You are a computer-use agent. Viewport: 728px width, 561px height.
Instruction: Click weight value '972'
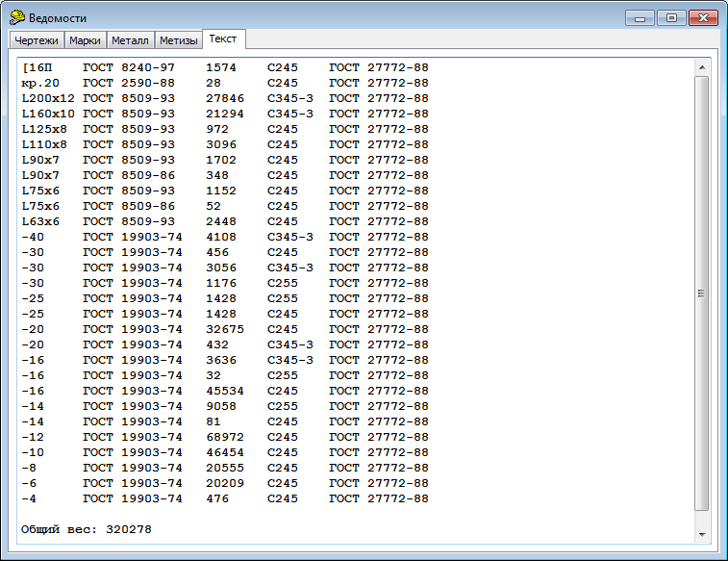(217, 129)
